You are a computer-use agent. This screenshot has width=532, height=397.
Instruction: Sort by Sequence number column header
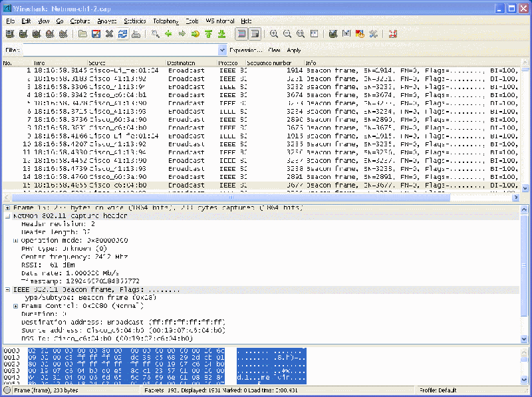coord(275,63)
